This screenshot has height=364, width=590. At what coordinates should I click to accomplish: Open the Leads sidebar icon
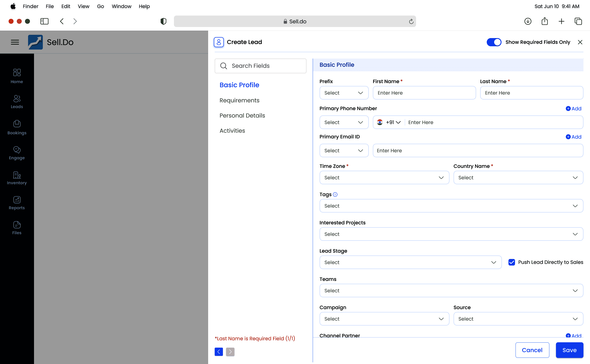coord(17,102)
